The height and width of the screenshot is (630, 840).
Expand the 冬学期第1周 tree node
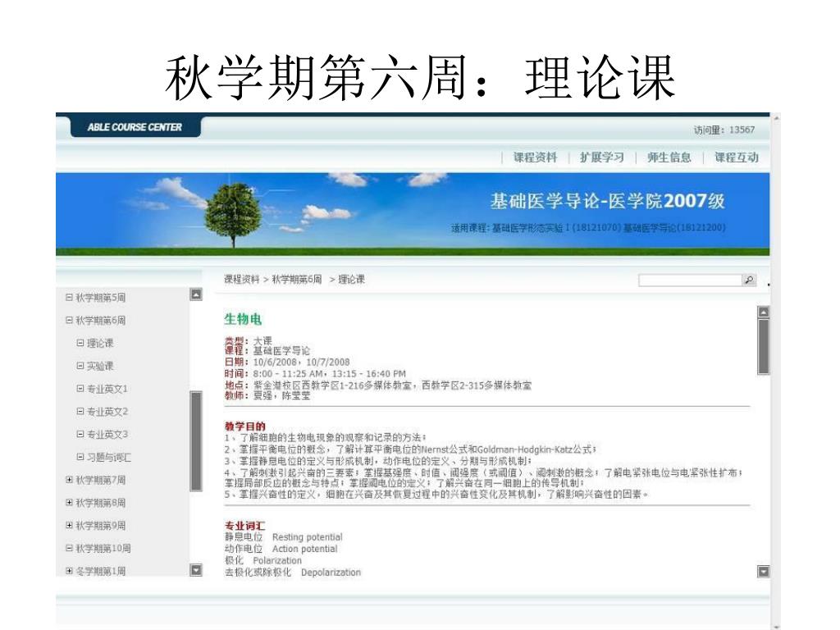[x=69, y=571]
